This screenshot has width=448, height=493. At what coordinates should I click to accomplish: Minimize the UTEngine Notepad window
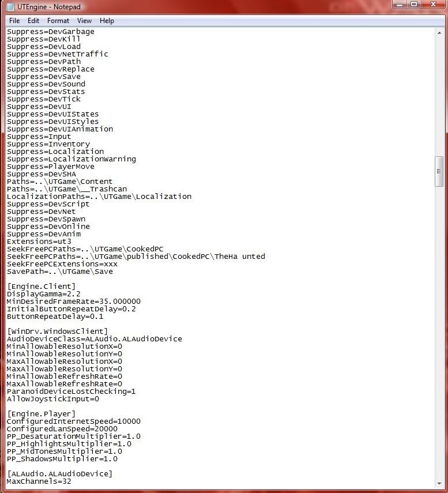pyautogui.click(x=400, y=5)
